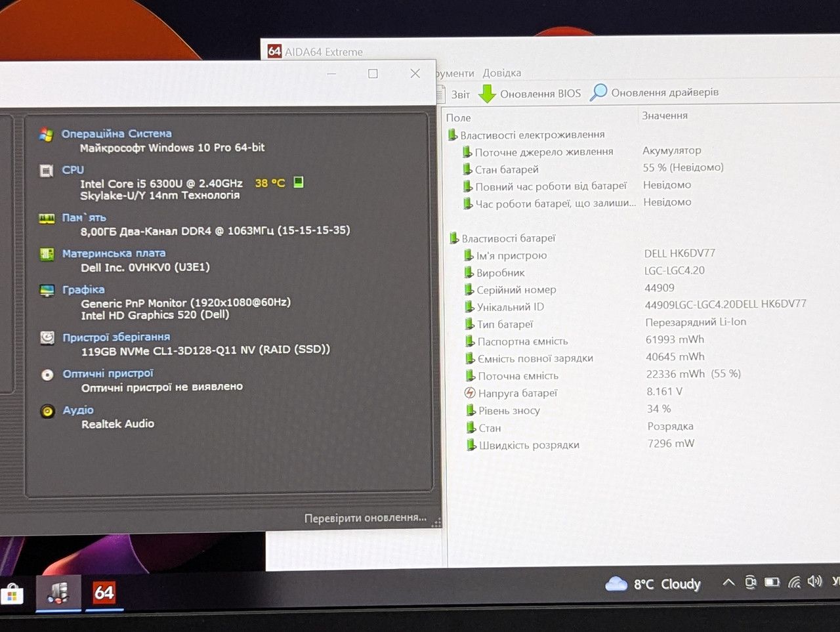Click the Звіт report toolbar button
The width and height of the screenshot is (840, 632).
(460, 95)
